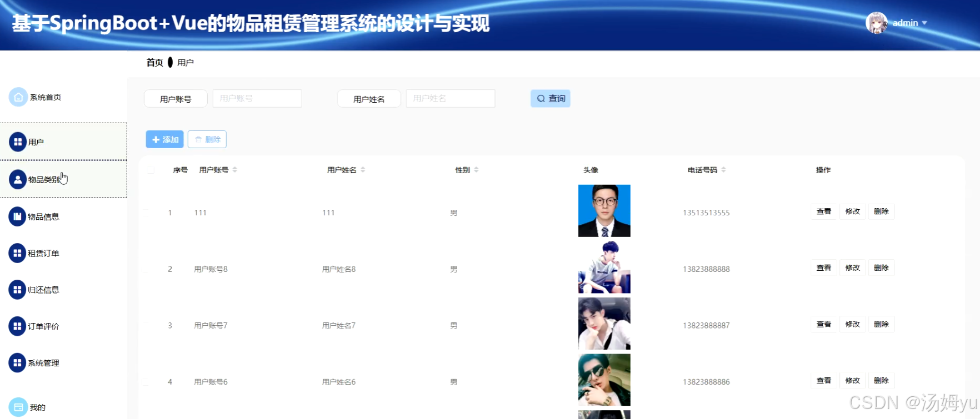Click the 租赁订单 sidebar icon
This screenshot has width=980, height=419.
pyautogui.click(x=17, y=253)
